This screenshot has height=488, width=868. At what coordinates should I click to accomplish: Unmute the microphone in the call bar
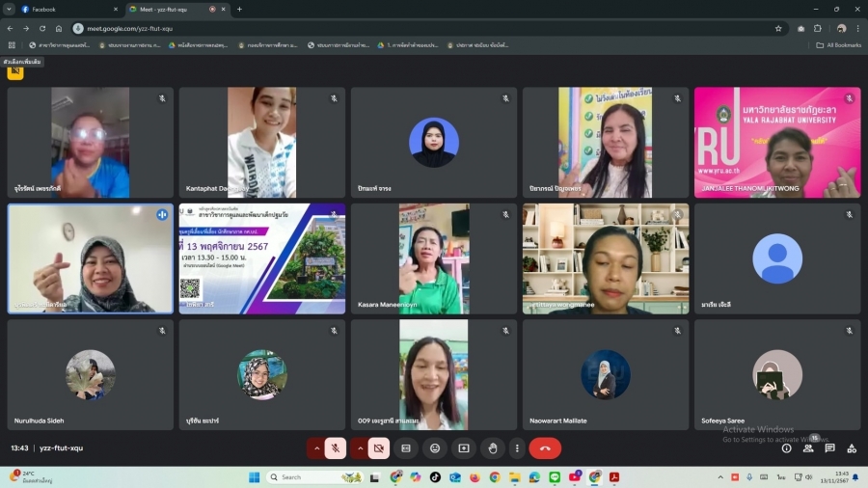click(x=336, y=448)
